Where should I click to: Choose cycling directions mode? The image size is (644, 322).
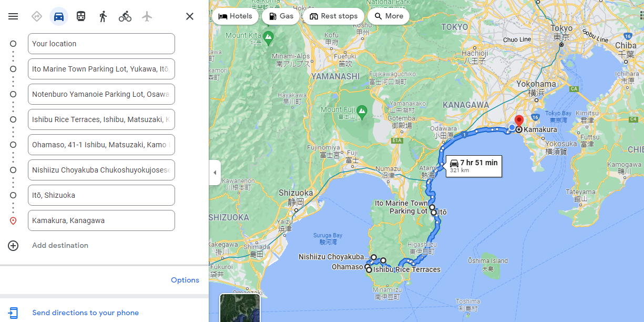click(x=125, y=16)
